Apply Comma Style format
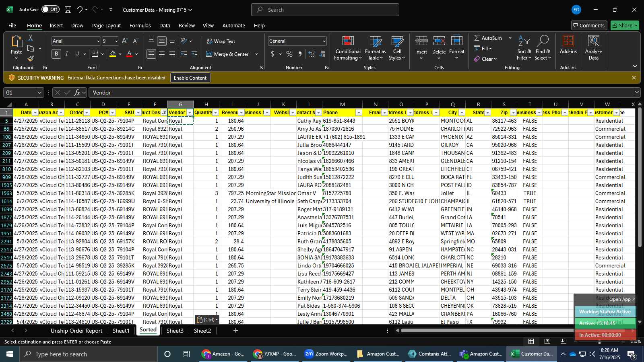Viewport: 644px width, 362px height. (300, 54)
